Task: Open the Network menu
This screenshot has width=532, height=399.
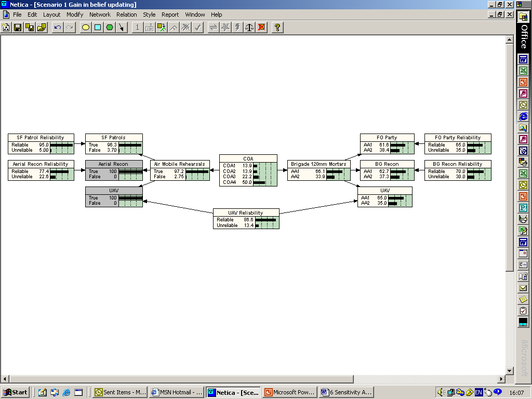Action: point(100,15)
